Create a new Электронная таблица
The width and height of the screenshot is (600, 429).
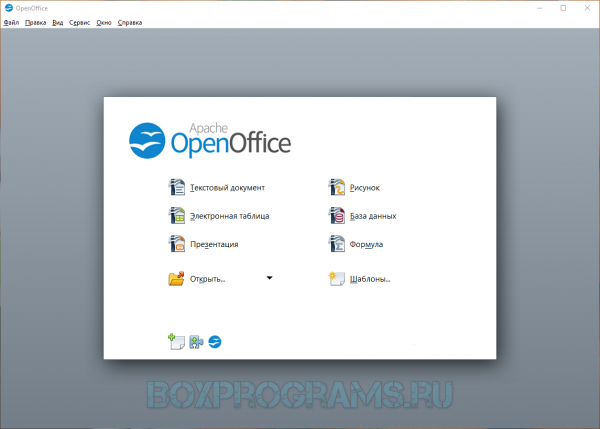230,216
